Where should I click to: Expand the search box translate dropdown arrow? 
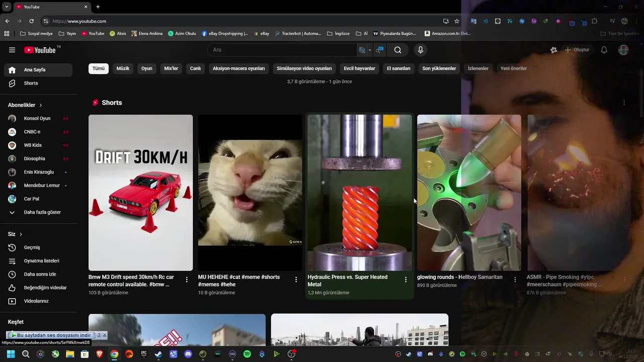pos(369,50)
